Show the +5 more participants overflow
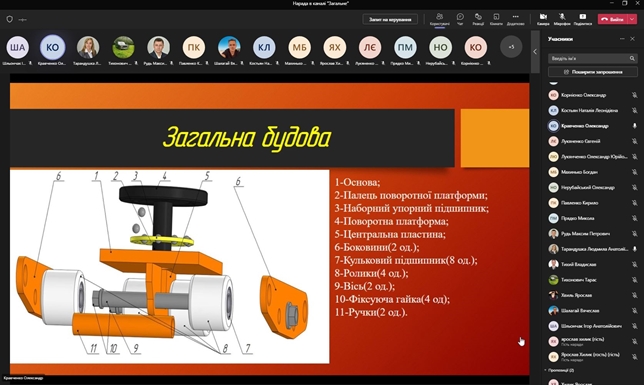The height and width of the screenshot is (385, 644). point(511,47)
